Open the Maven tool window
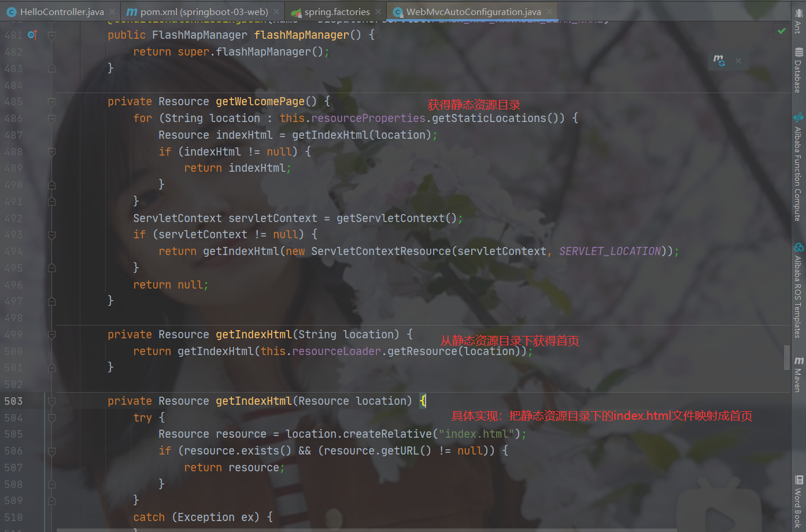Viewport: 806px width, 532px height. (799, 370)
